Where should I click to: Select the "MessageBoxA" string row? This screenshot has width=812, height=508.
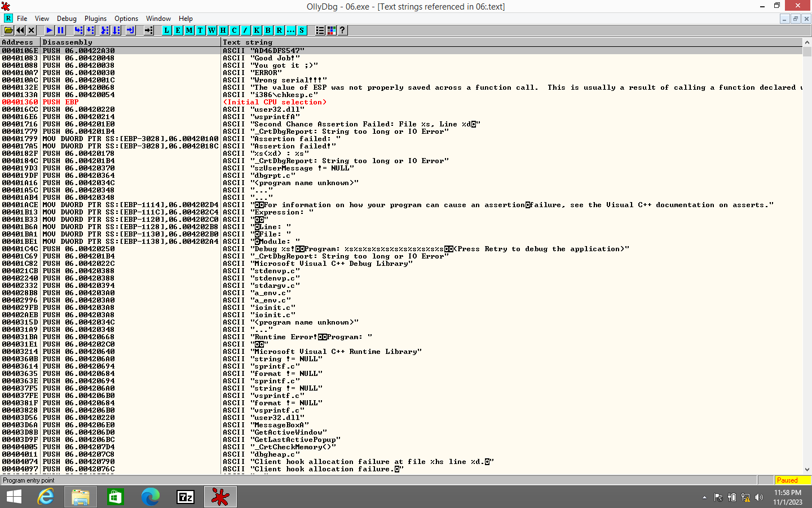(x=401, y=425)
